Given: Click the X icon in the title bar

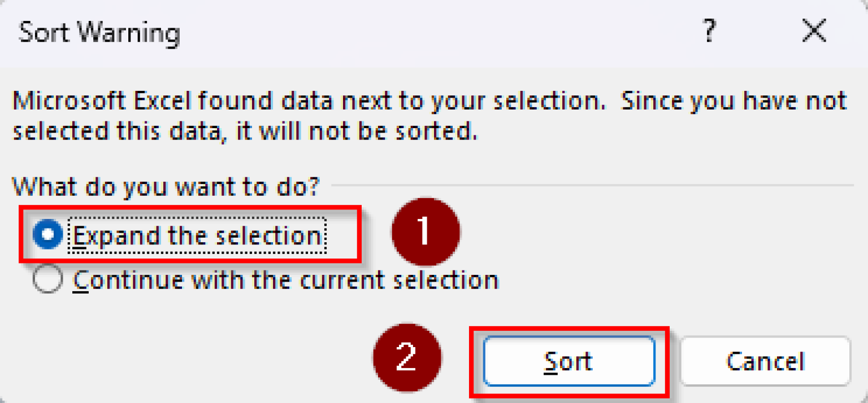Looking at the screenshot, I should click(x=814, y=32).
